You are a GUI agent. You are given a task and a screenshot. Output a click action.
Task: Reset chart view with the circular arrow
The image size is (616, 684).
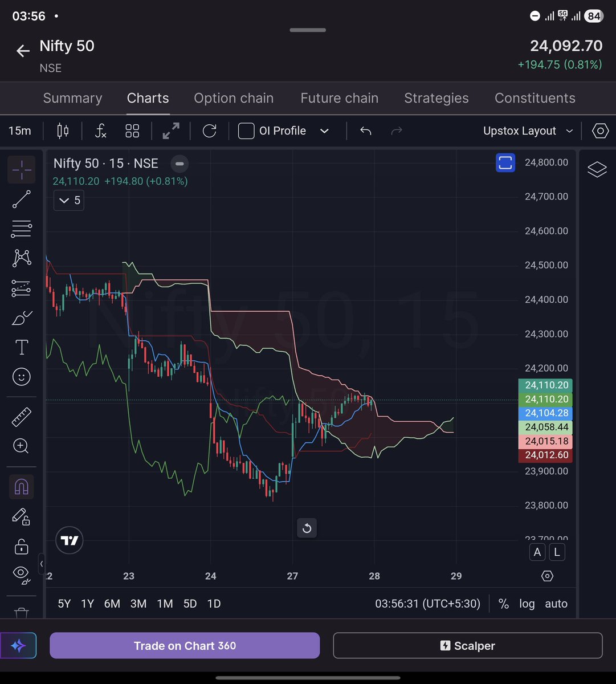coord(307,528)
